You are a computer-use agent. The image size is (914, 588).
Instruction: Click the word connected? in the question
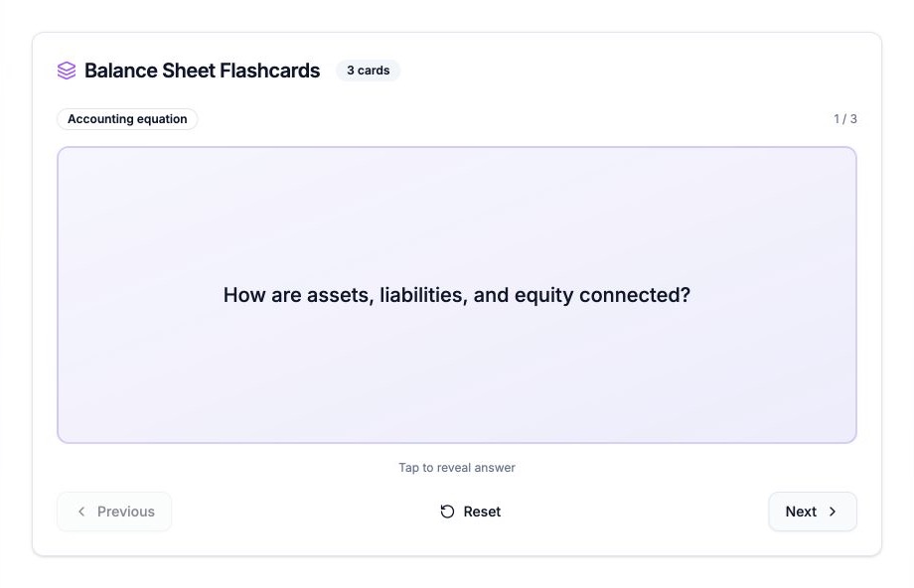(x=635, y=295)
